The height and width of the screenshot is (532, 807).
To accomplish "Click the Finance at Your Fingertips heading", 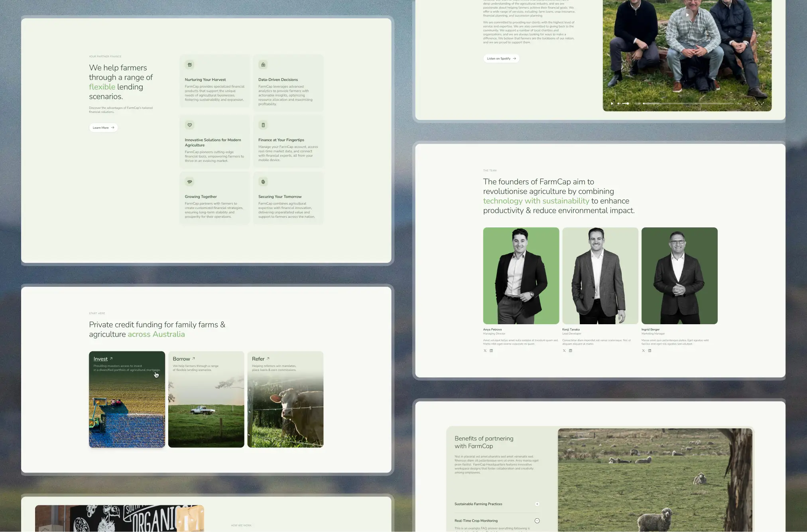I will (x=281, y=140).
